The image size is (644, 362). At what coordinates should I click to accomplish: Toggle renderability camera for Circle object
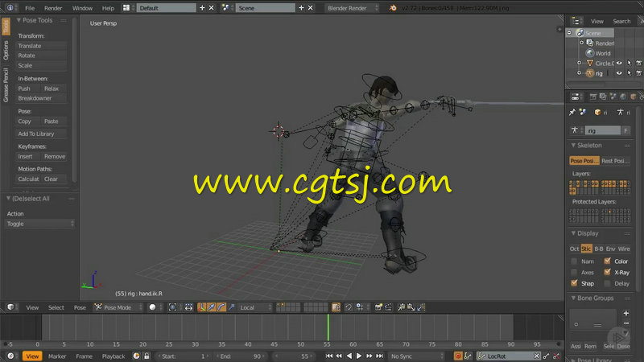(x=639, y=64)
